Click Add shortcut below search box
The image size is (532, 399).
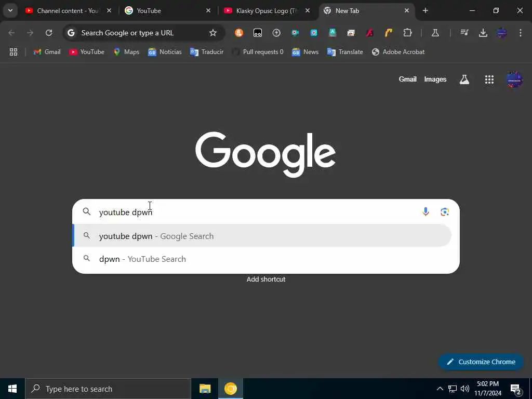266,279
